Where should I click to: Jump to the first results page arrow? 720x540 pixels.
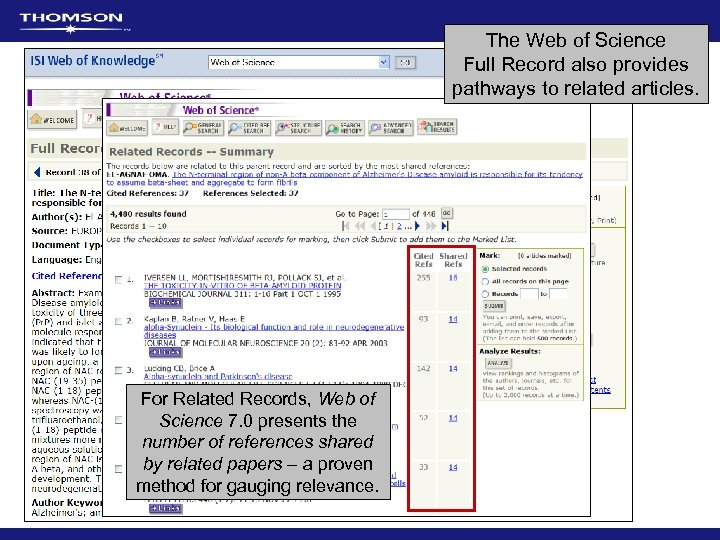346,225
